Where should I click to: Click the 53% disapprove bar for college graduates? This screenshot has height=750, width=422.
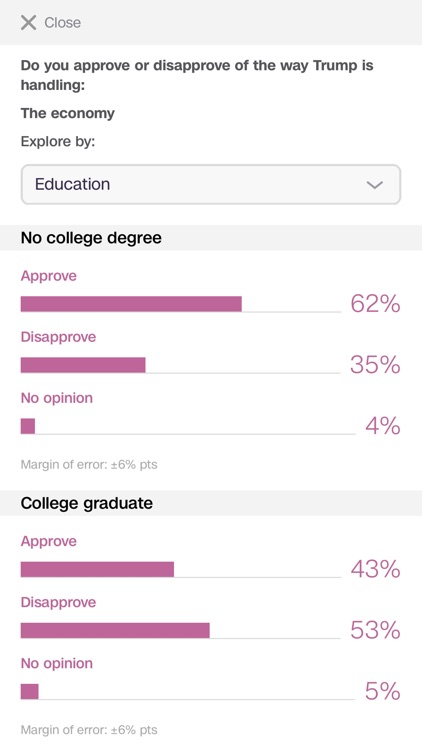pyautogui.click(x=115, y=630)
